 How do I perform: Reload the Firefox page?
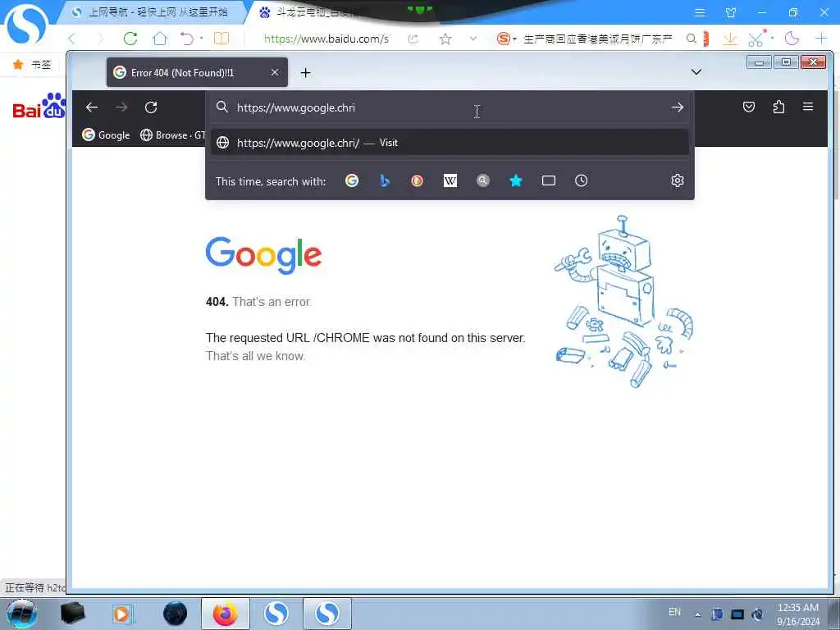pos(151,107)
